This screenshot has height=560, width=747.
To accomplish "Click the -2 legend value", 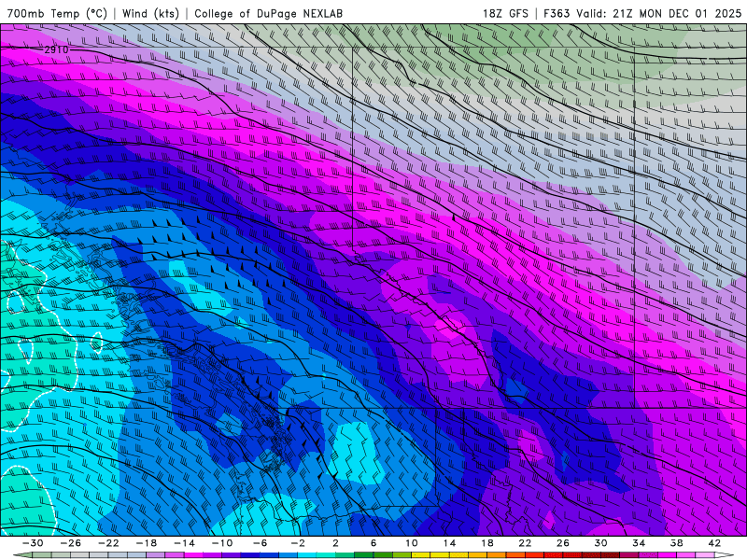I will pos(298,543).
